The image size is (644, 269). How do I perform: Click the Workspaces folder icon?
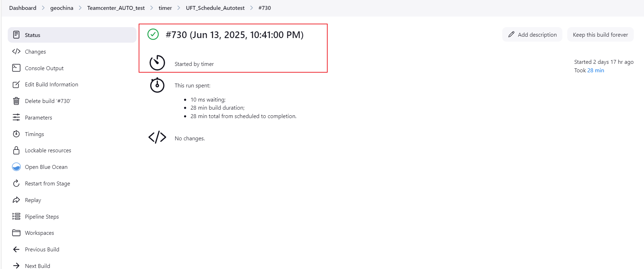pos(16,233)
